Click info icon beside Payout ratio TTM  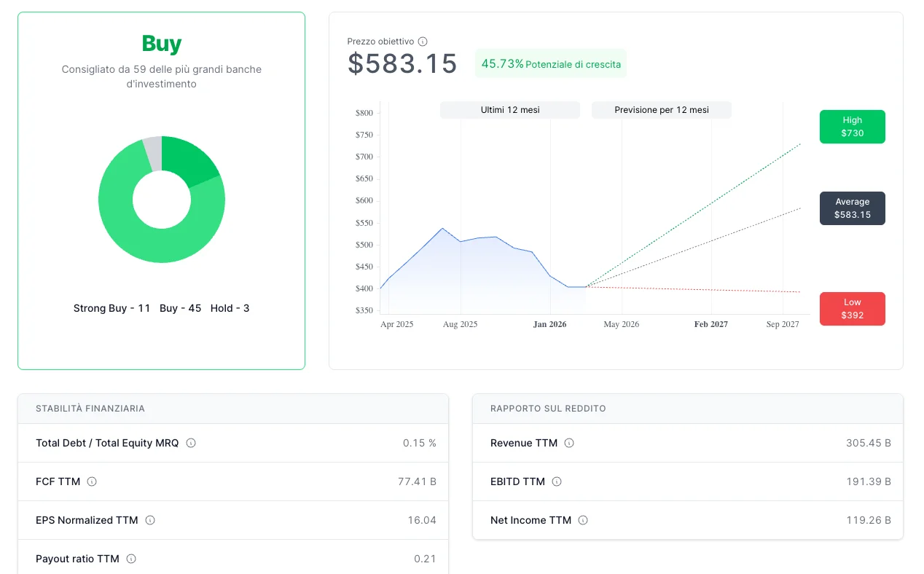pos(131,559)
